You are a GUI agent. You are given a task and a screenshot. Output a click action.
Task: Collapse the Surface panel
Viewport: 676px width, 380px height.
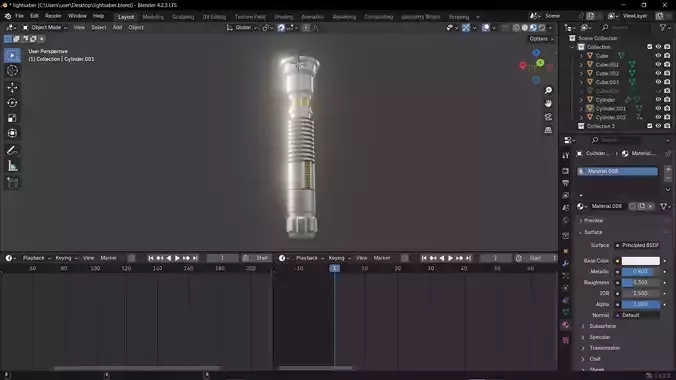[593, 232]
